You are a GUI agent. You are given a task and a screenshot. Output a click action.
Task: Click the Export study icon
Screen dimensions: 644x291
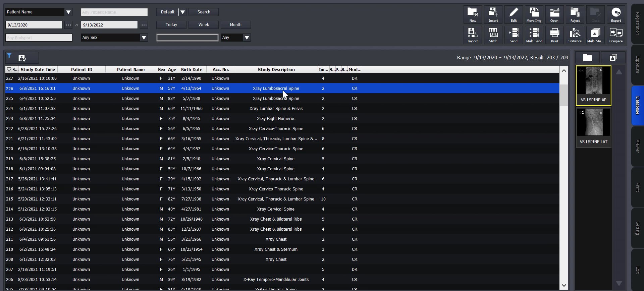coord(616,15)
